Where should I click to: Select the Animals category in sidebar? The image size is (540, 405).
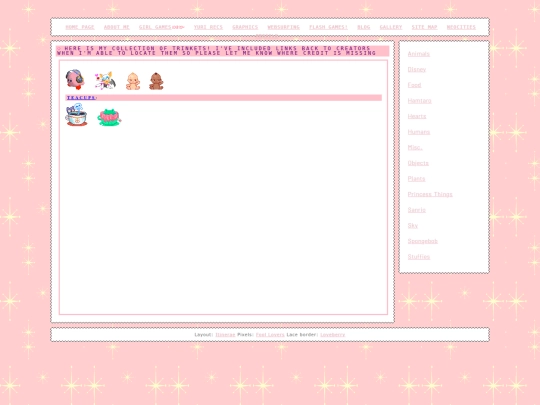click(x=419, y=54)
